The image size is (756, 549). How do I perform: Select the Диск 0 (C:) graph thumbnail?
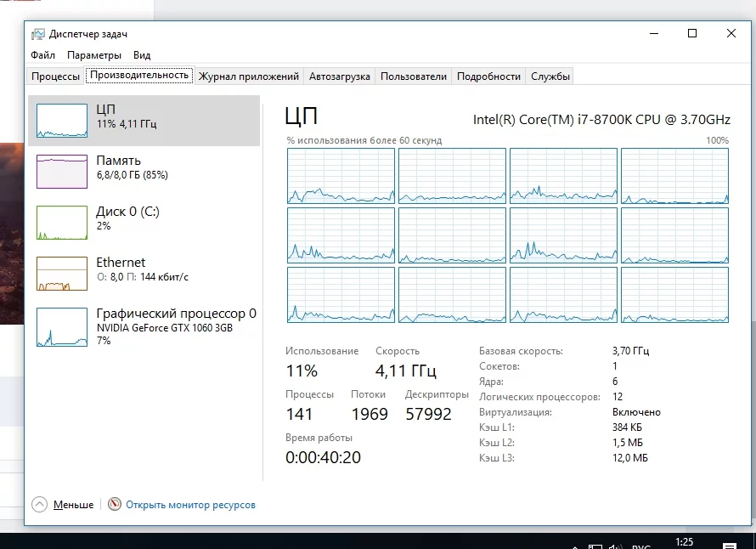62,223
